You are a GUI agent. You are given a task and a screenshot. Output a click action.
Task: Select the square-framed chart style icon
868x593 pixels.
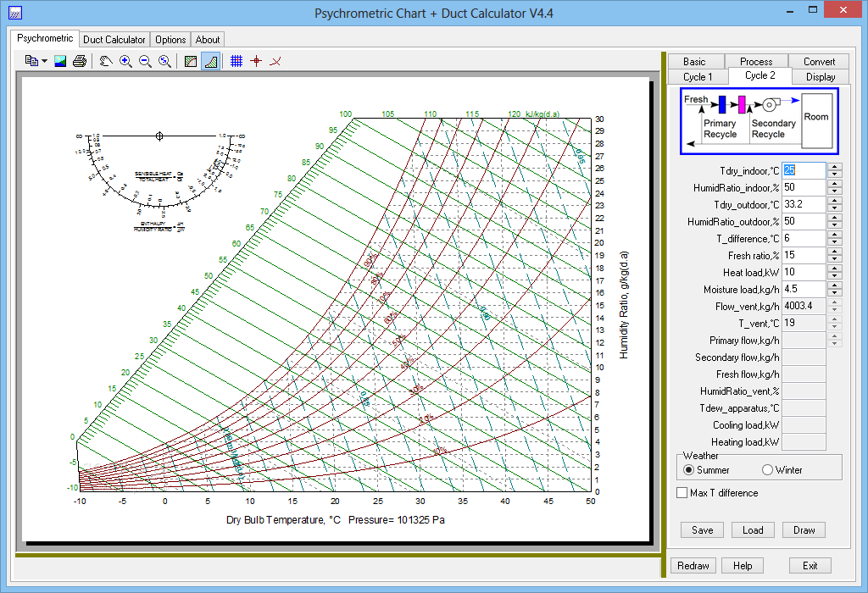coord(191,61)
